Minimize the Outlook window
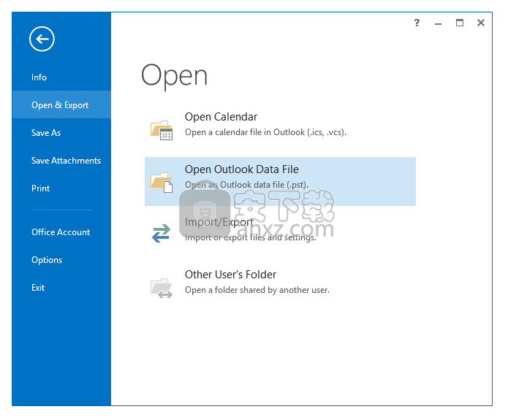The width and height of the screenshot is (516, 420). pos(438,23)
